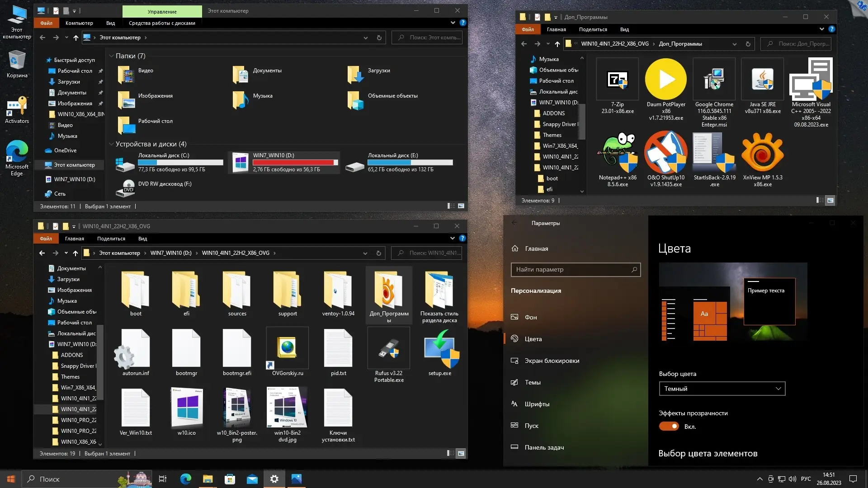Viewport: 868px width, 488px height.
Task: Turn off the transparency effects toggle
Action: (669, 426)
